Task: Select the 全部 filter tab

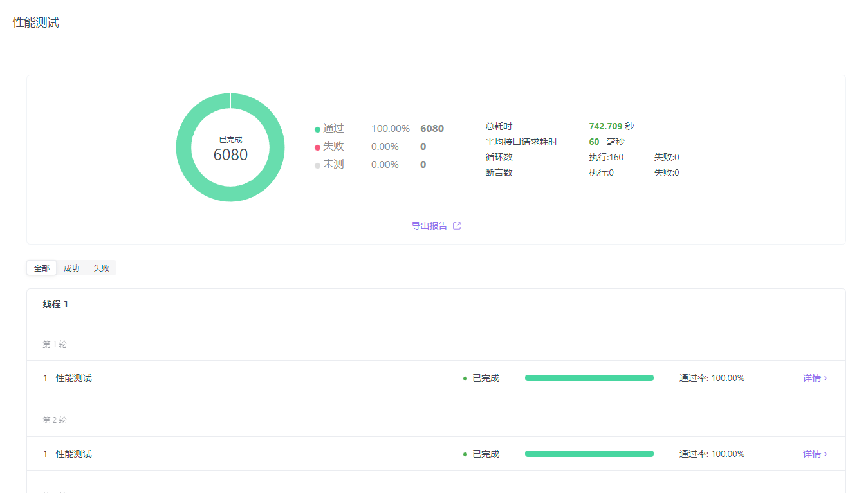Action: [42, 268]
